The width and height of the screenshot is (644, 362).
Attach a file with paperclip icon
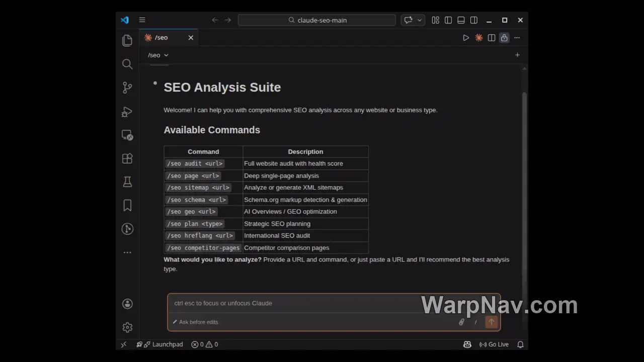(461, 322)
